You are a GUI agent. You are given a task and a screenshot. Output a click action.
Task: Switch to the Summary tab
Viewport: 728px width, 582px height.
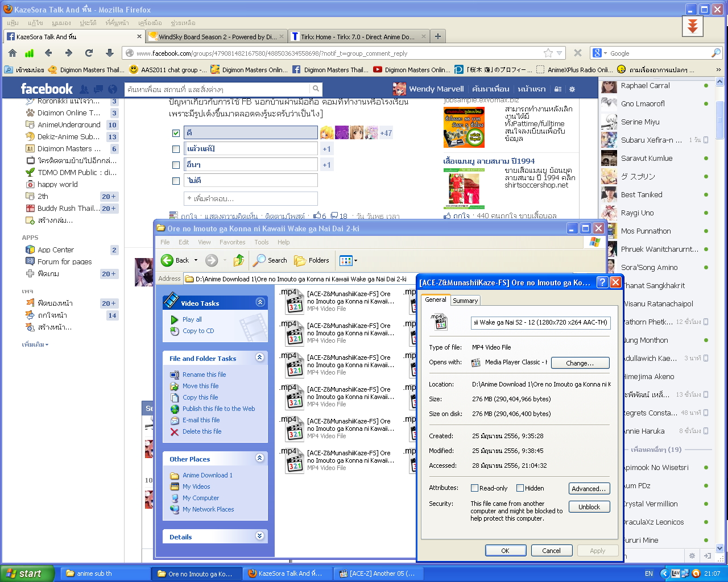point(465,301)
